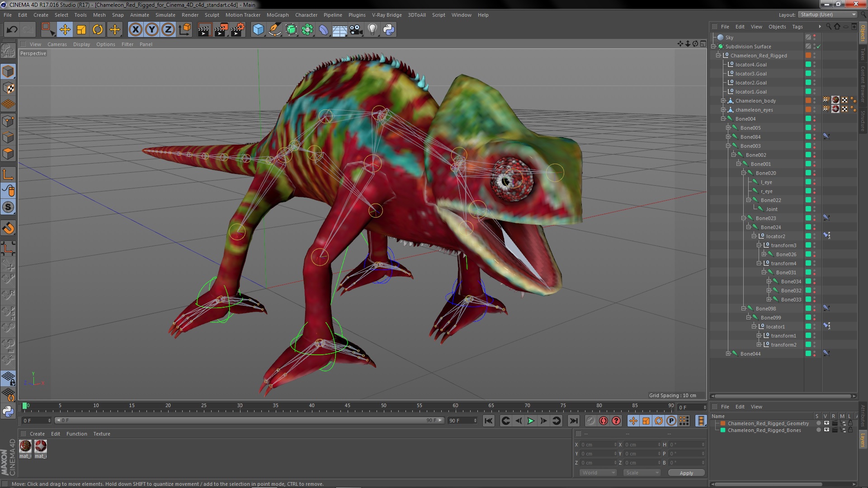Select locator4.Goal in object manager

[x=751, y=65]
